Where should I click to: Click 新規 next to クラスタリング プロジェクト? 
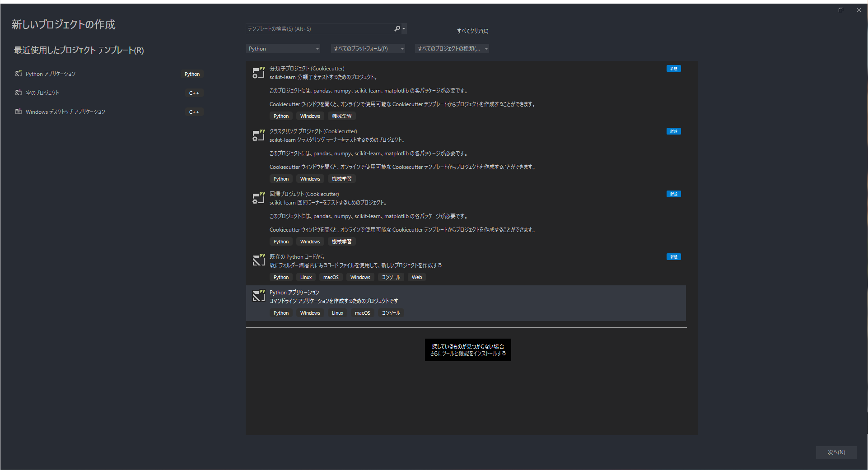pos(673,131)
